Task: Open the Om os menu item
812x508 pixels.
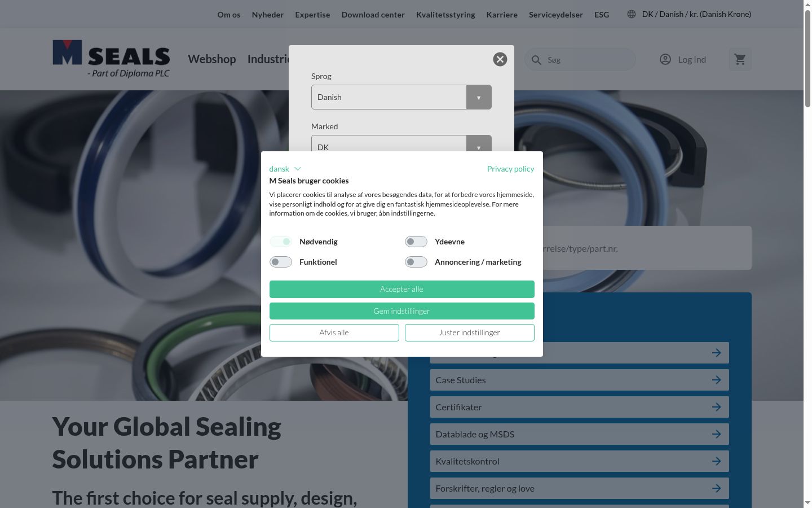Action: coord(229,15)
